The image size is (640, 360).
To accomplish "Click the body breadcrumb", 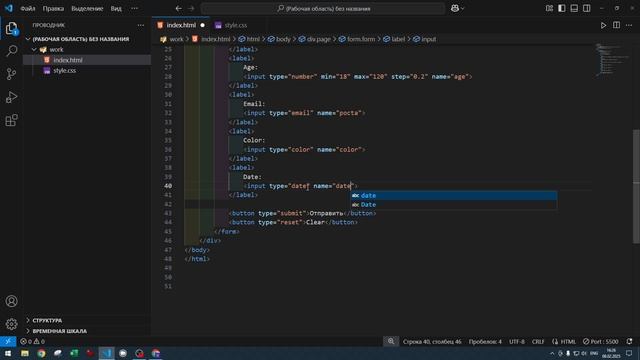I will pos(283,39).
